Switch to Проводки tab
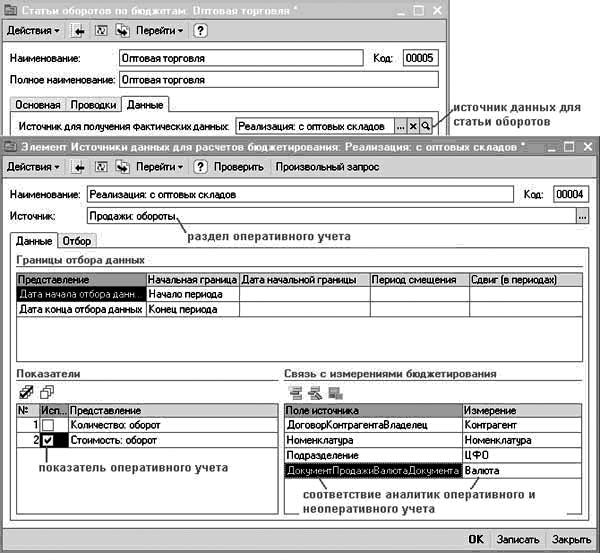This screenshot has height=553, width=600. point(93,105)
